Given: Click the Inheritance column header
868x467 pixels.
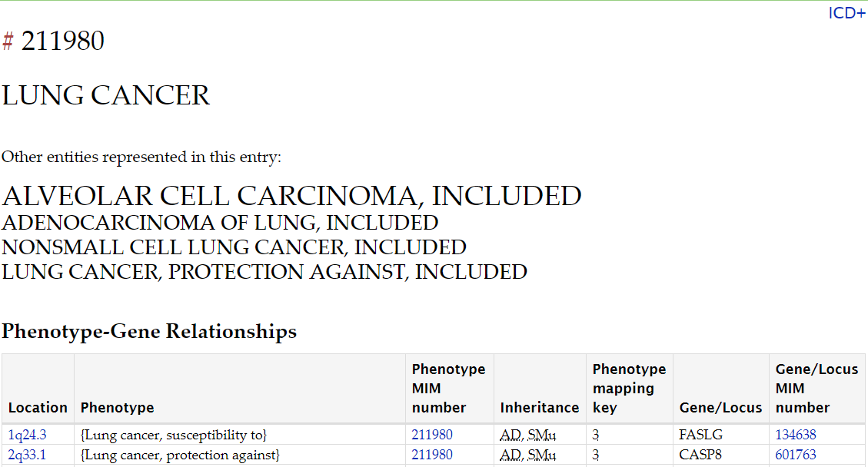Looking at the screenshot, I should 539,408.
